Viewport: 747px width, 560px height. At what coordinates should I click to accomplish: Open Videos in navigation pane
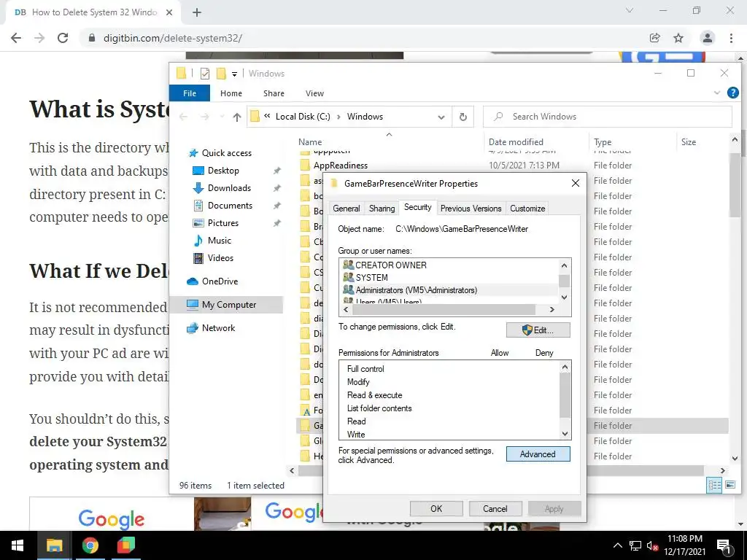(220, 258)
